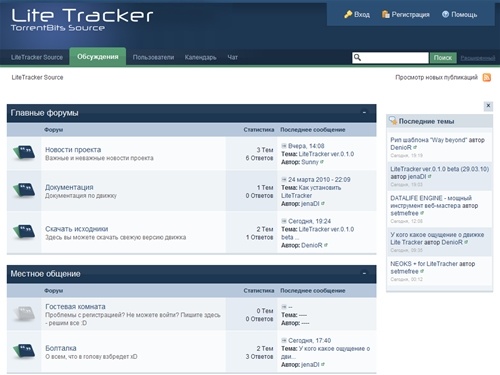
Task: Click last-post icon beside Сегодня, 17:40
Action: tap(284, 340)
